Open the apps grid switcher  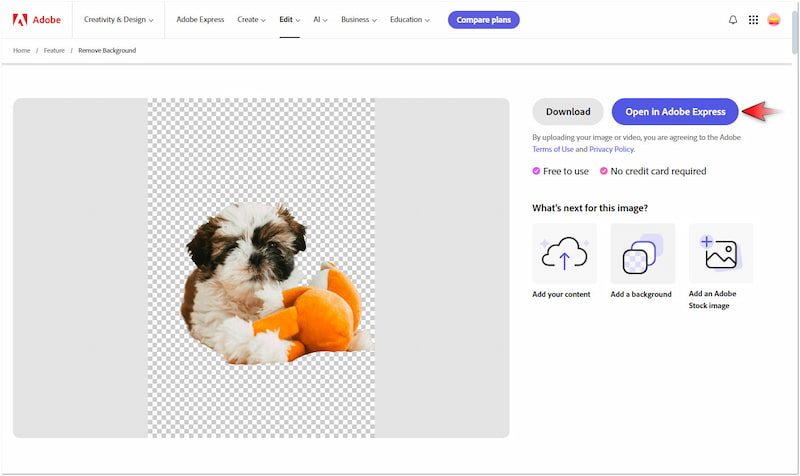[753, 20]
